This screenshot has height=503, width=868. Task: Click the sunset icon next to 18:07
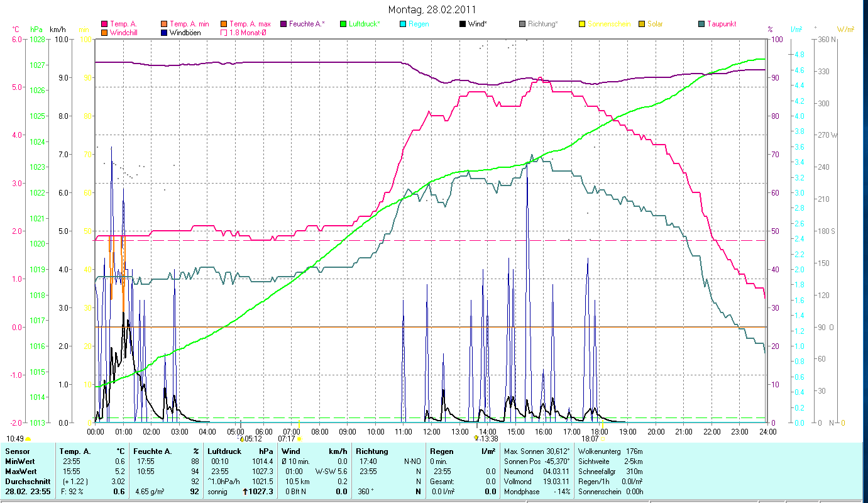coord(602,439)
